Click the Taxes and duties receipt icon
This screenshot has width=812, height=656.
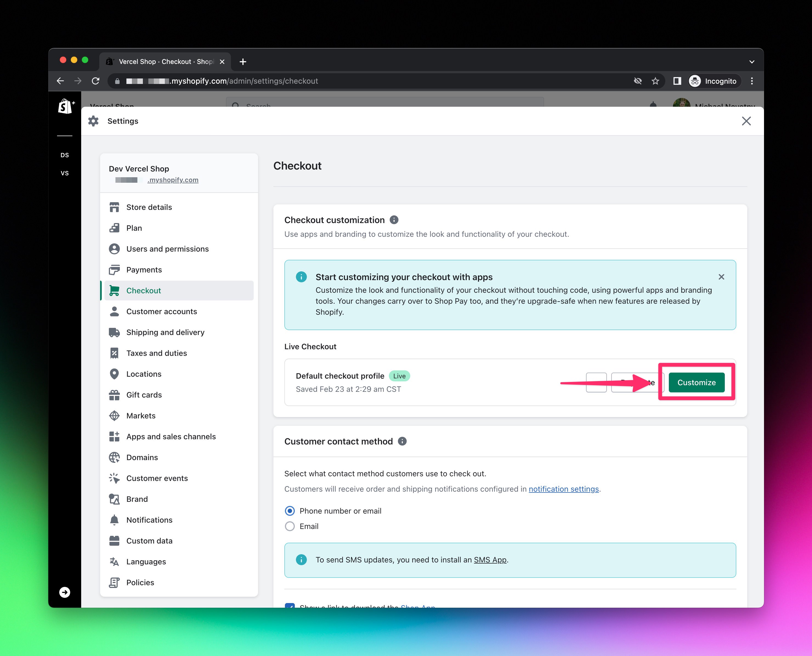point(114,353)
